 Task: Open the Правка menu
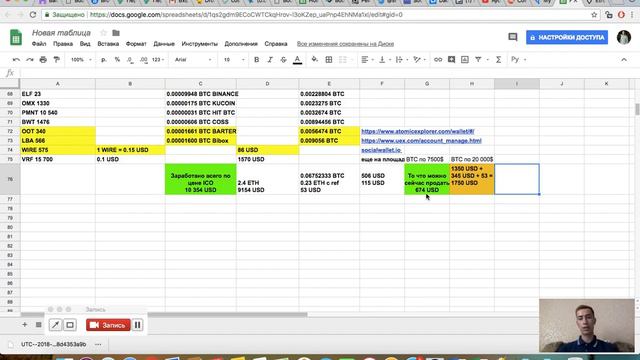point(63,44)
